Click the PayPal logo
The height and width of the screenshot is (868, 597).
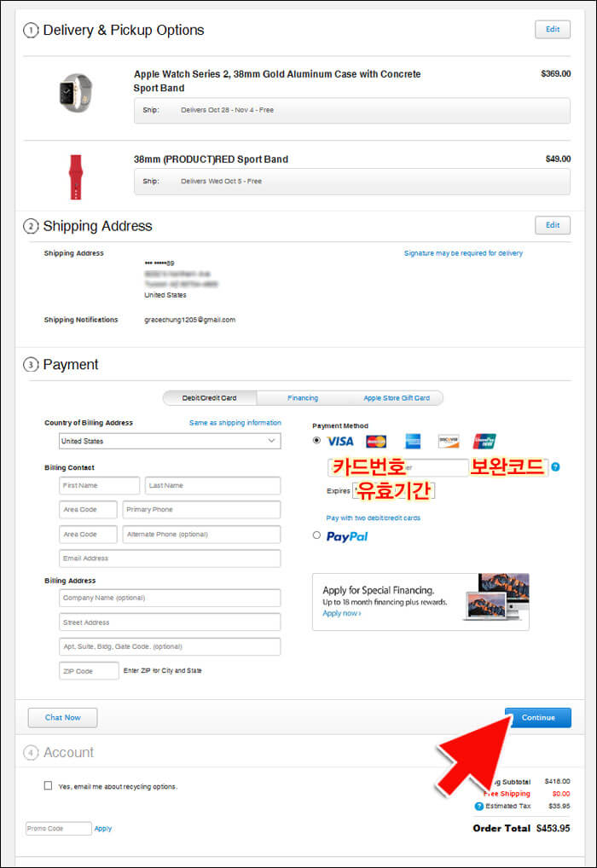(x=346, y=536)
